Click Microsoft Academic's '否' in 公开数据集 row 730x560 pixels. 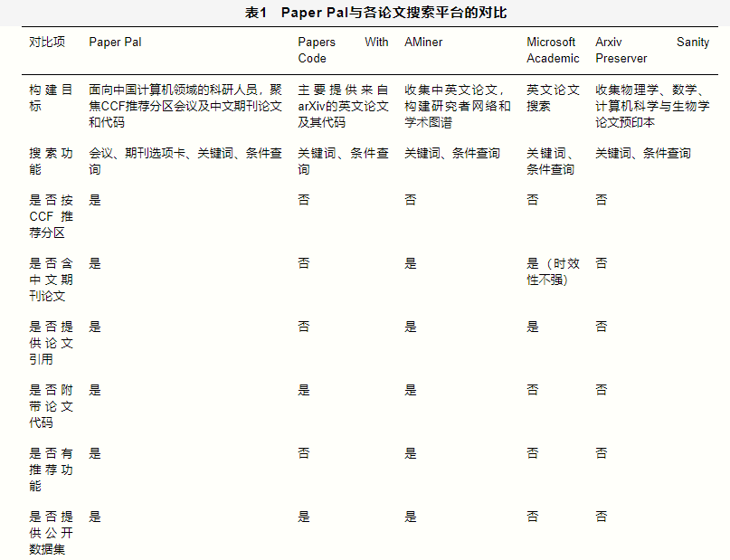pyautogui.click(x=533, y=517)
